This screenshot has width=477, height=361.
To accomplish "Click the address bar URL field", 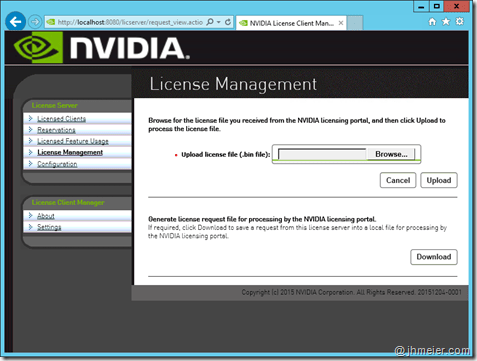I will (130, 22).
